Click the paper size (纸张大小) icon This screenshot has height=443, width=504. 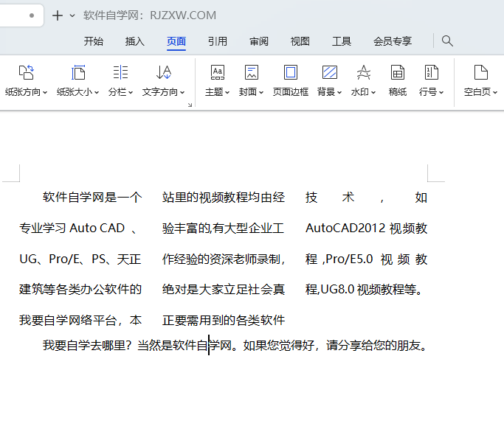(78, 72)
